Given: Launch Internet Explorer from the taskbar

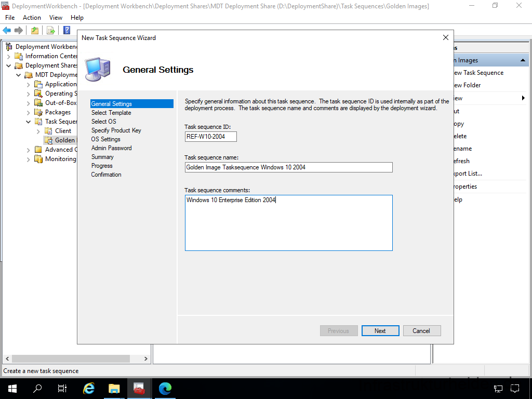Looking at the screenshot, I should (x=89, y=389).
